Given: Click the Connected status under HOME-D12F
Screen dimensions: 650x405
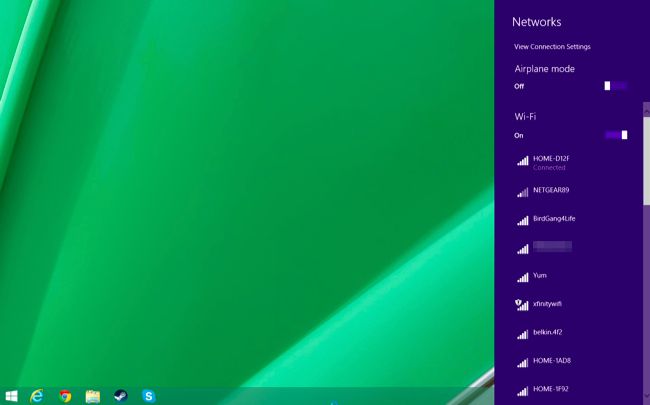Looking at the screenshot, I should click(x=549, y=167).
